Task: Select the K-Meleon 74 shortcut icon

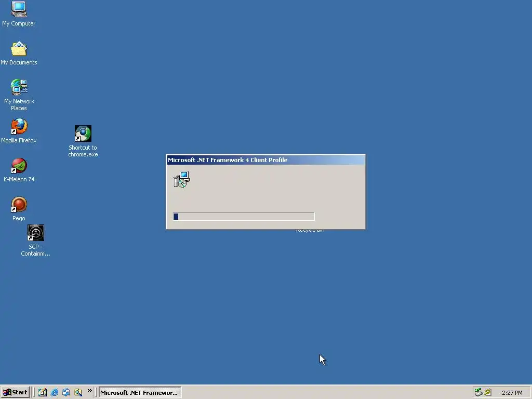Action: [19, 166]
